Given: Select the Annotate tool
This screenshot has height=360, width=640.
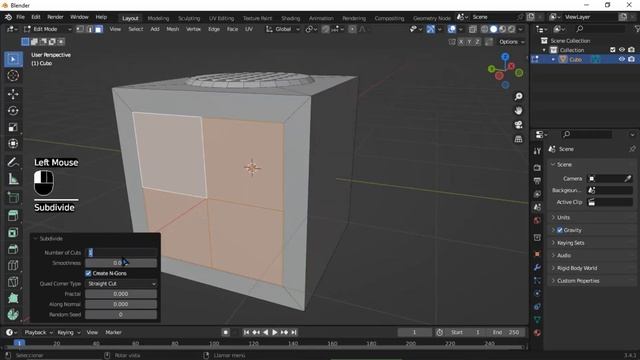Looking at the screenshot, I should pos(13,162).
